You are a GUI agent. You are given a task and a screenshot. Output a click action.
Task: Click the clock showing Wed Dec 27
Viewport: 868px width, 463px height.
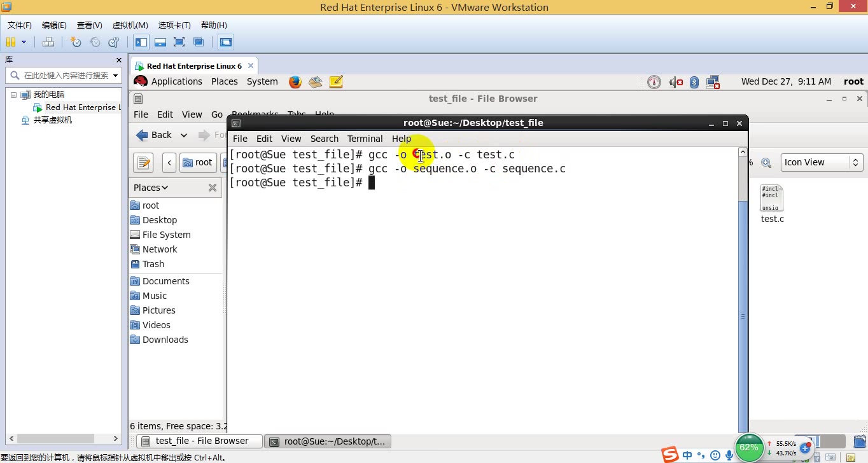(786, 81)
